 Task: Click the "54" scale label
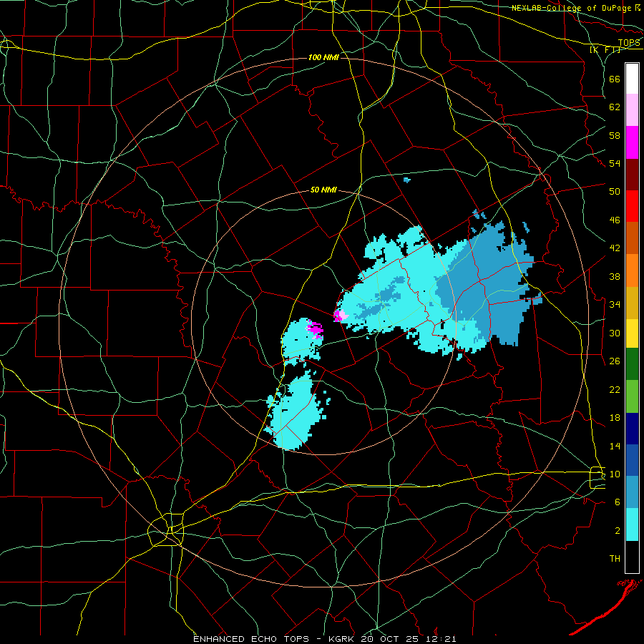click(x=615, y=163)
